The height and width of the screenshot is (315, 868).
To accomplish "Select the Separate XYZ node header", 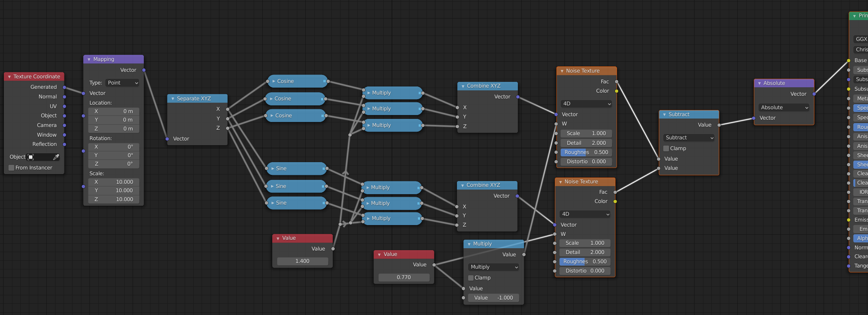I will click(197, 99).
